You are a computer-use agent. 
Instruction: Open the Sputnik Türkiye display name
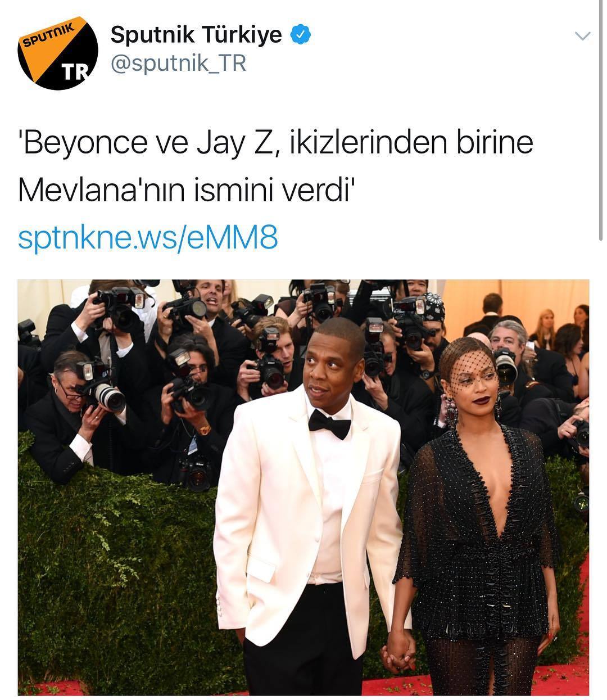point(196,35)
